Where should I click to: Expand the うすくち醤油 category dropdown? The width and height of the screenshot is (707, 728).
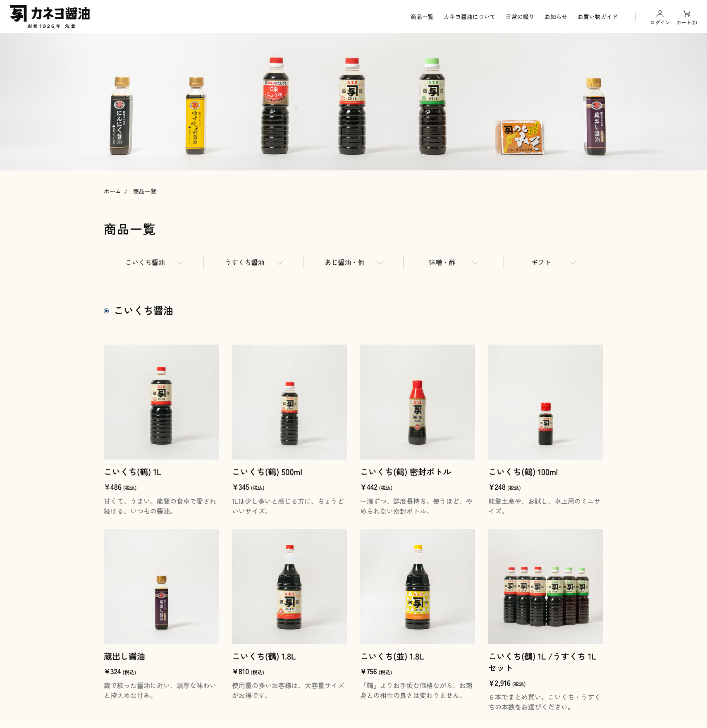[x=253, y=262]
